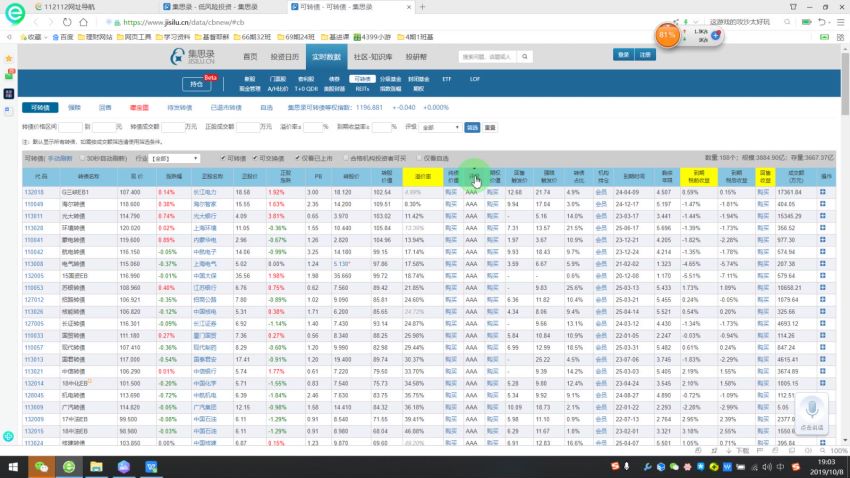This screenshot has width=850, height=478.
Task: Switch to the 已退市转债 sub tab
Action: (x=226, y=108)
